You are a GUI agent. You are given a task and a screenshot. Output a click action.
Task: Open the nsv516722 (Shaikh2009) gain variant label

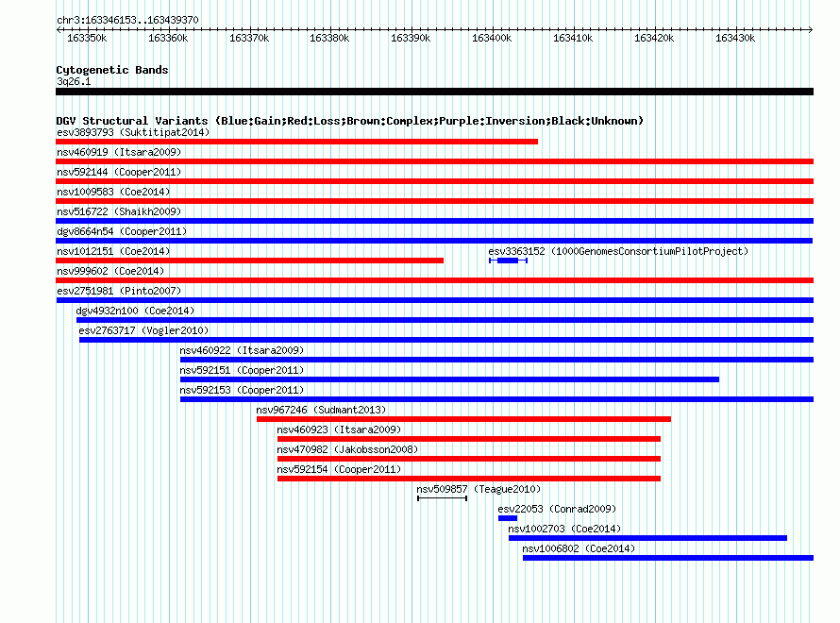point(119,211)
